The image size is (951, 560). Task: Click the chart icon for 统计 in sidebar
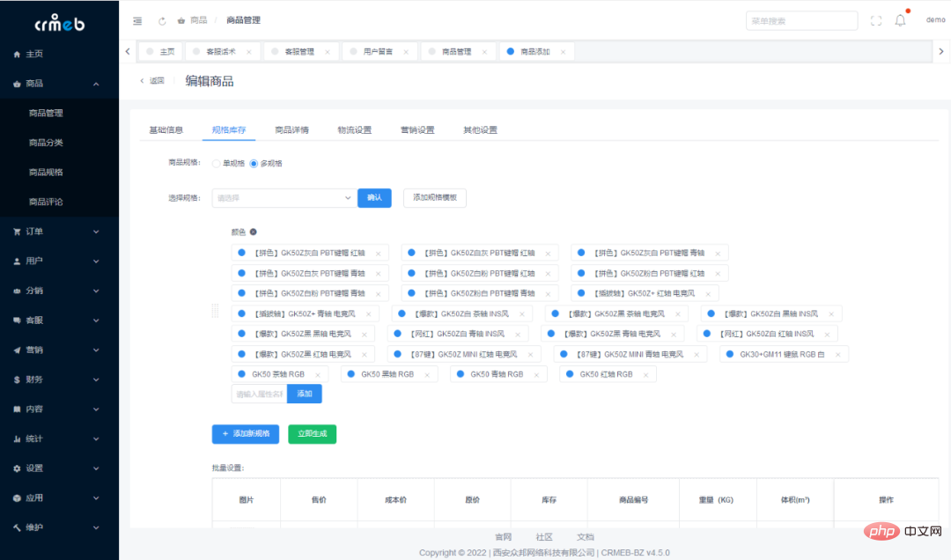(17, 439)
